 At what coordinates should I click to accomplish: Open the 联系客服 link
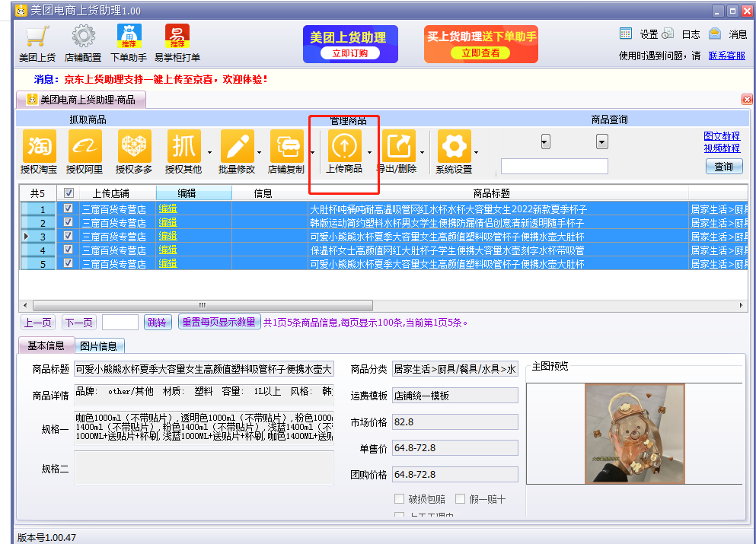[x=726, y=56]
